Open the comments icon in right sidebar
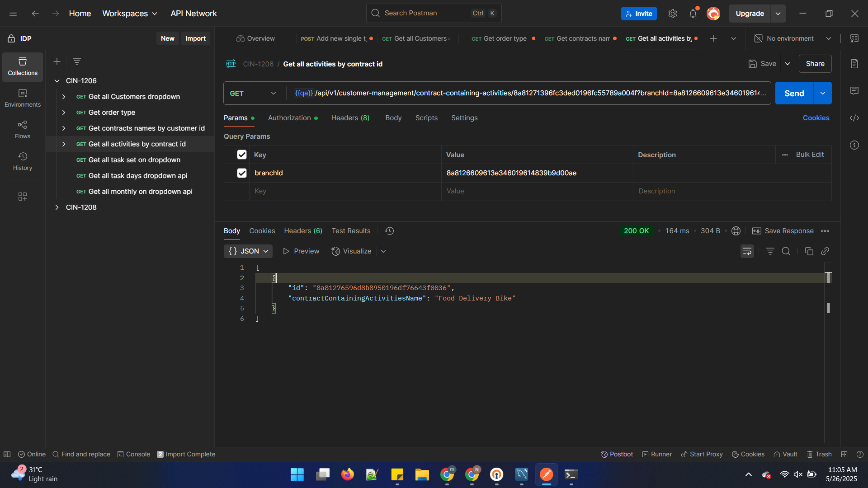 pyautogui.click(x=854, y=91)
